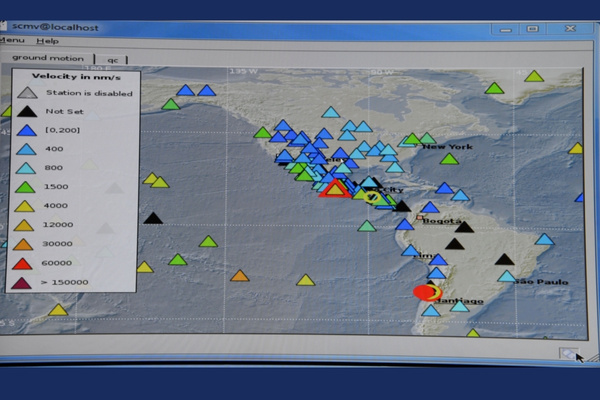Click the green station triangle near New York
Image resolution: width=600 pixels, height=400 pixels.
[449, 159]
